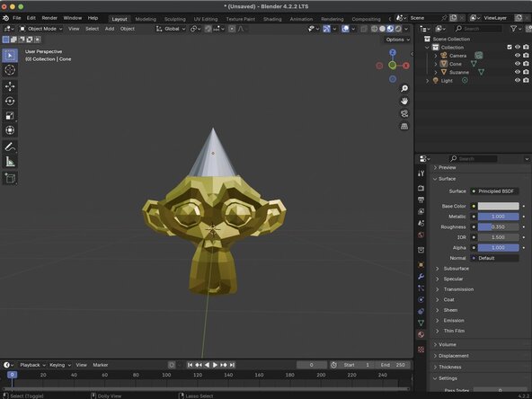Open the Keying popover in timeline
The image size is (532, 399).
[x=60, y=365]
